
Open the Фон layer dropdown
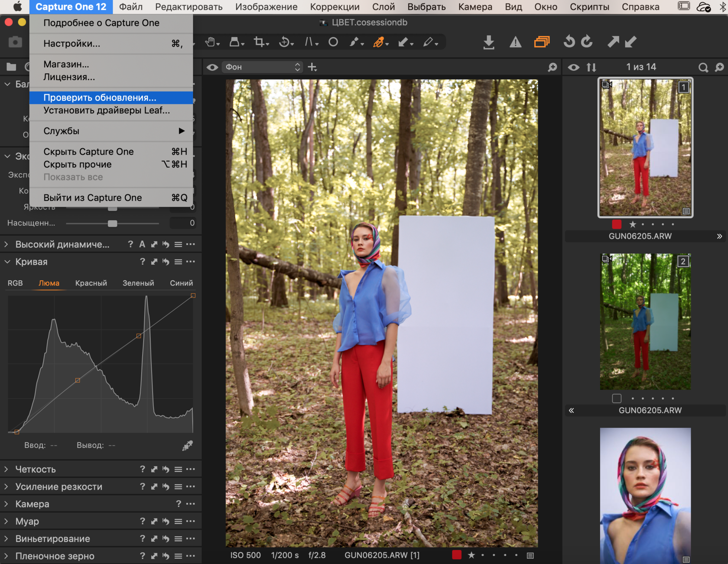pos(262,67)
